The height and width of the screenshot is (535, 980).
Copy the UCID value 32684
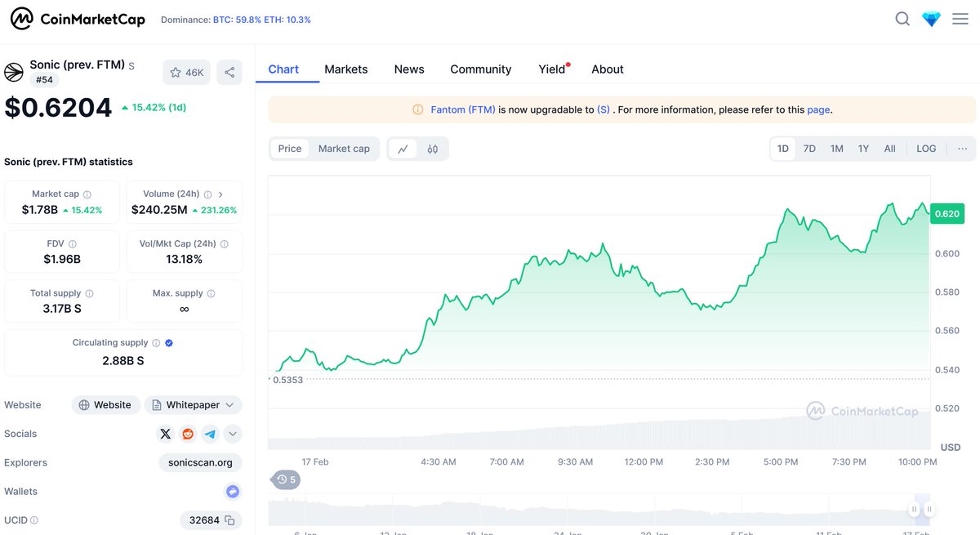click(231, 520)
